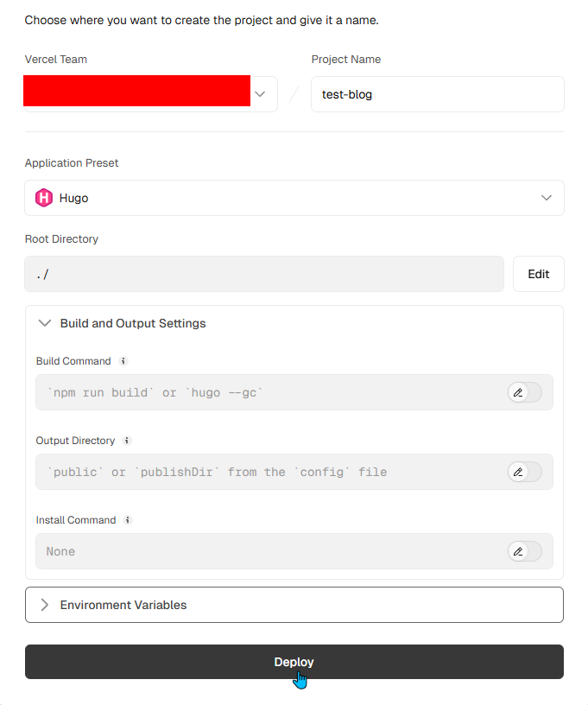Image resolution: width=588 pixels, height=705 pixels.
Task: Show info for Install Command
Action: point(128,520)
